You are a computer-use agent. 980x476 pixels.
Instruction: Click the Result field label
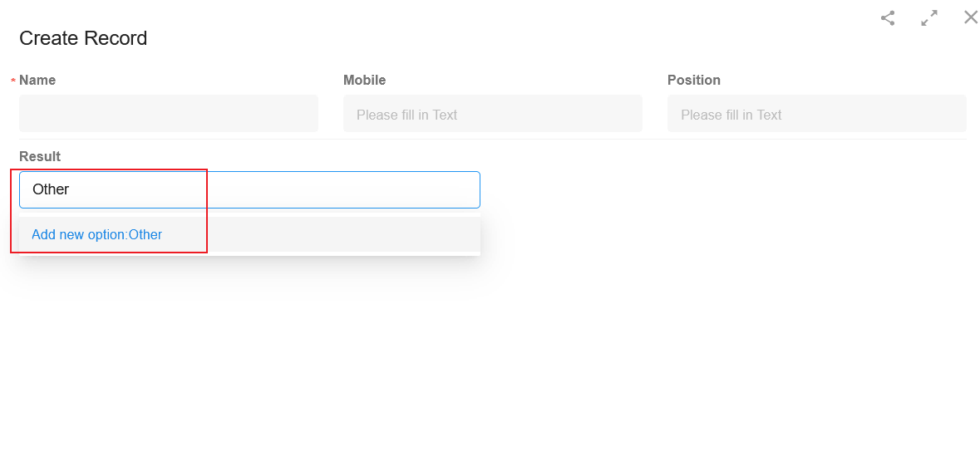[40, 156]
